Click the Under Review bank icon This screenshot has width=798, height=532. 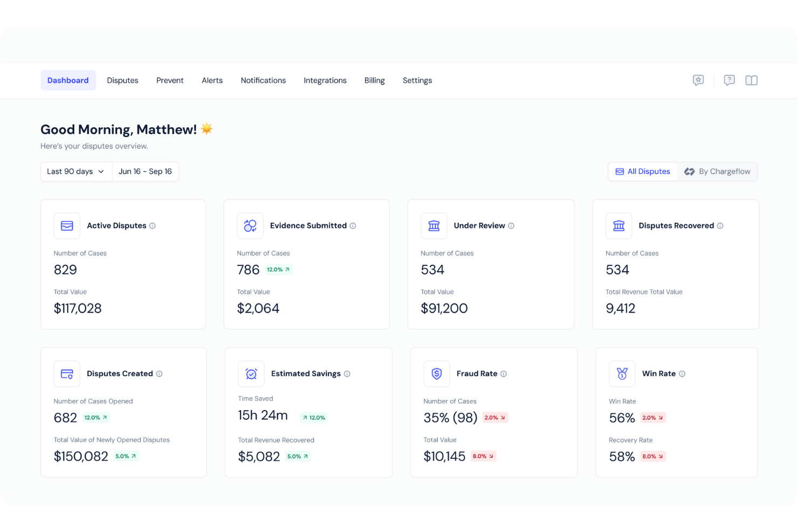point(434,225)
